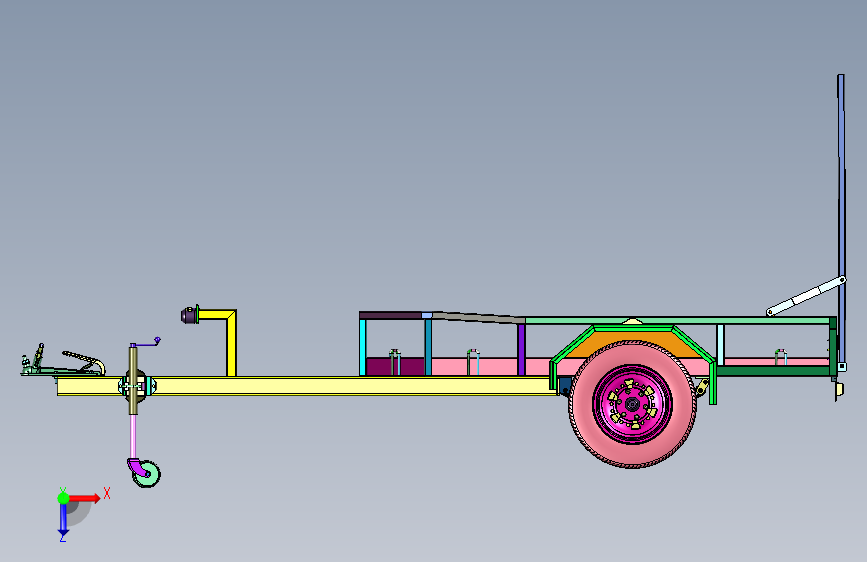This screenshot has width=867, height=562.
Task: Select the dark purple bow stop roller
Action: tap(189, 315)
